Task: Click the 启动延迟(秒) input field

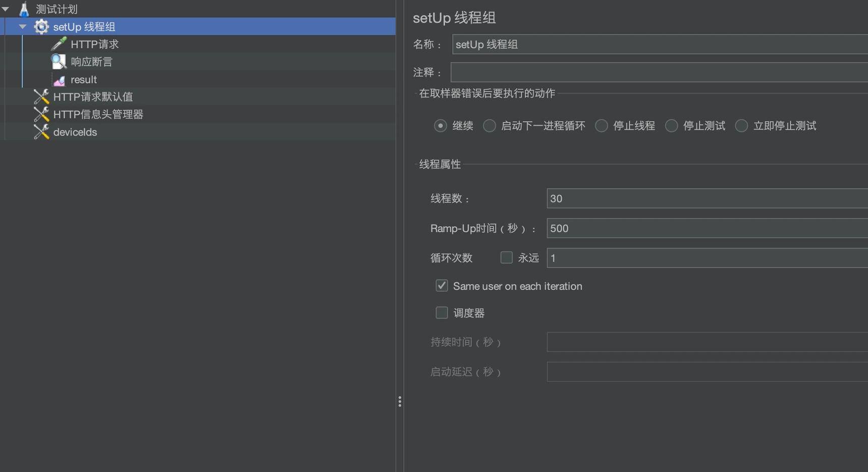Action: point(708,372)
